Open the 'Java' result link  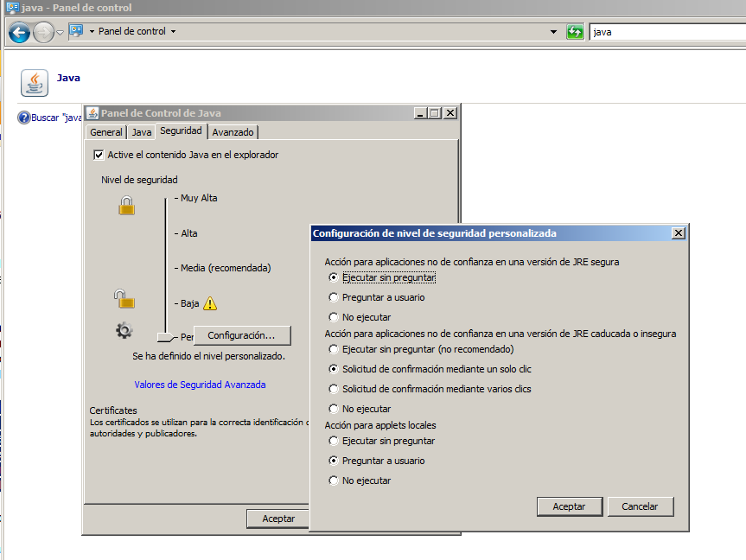(68, 78)
